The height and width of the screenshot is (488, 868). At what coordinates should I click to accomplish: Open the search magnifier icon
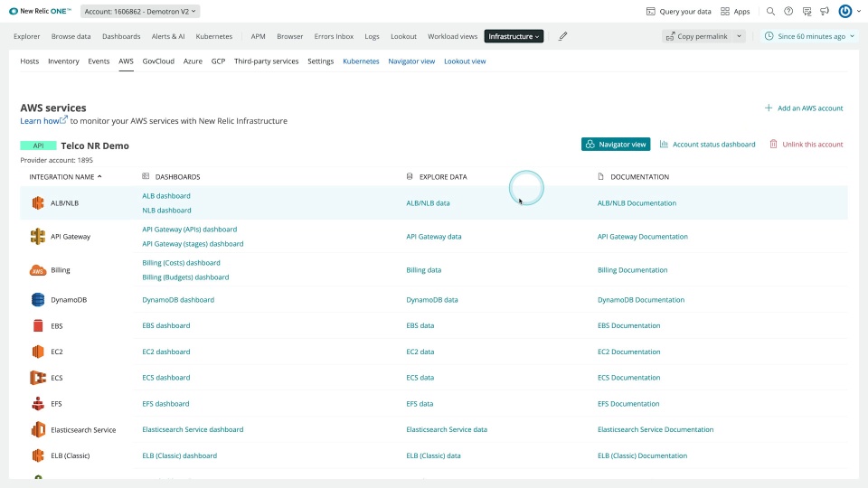click(770, 11)
